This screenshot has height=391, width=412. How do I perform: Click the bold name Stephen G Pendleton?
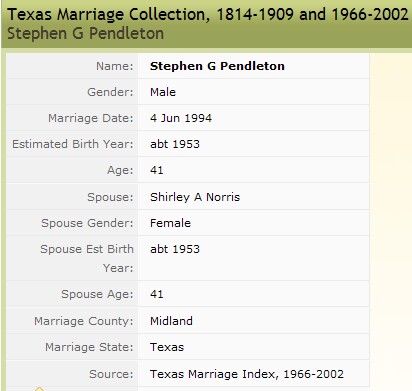pos(217,66)
